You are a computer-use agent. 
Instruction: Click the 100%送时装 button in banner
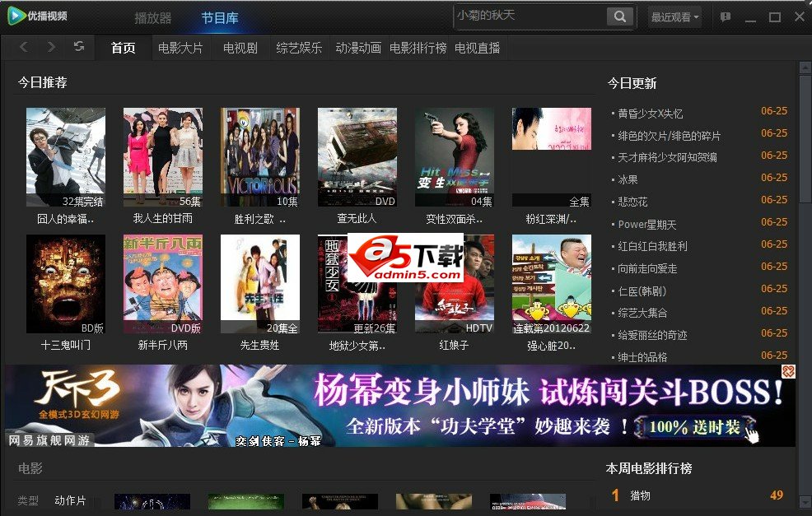[x=694, y=428]
